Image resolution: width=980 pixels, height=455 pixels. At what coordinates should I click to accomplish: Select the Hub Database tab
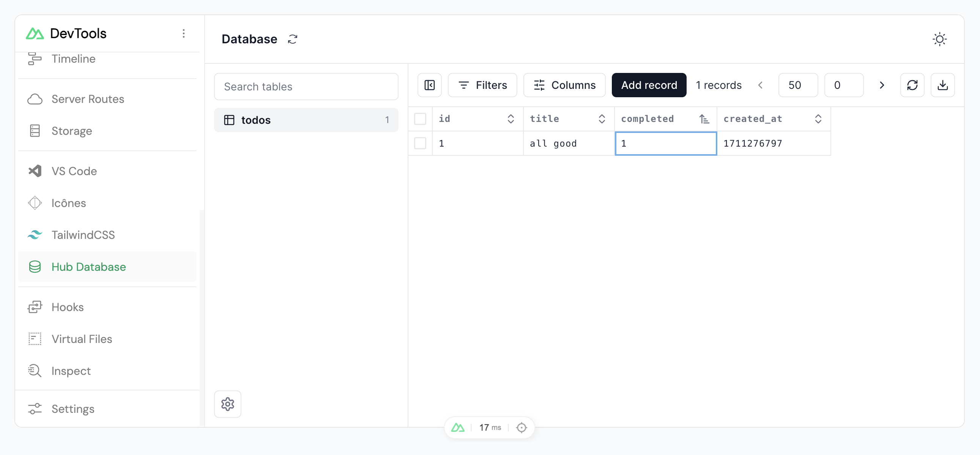click(x=107, y=267)
